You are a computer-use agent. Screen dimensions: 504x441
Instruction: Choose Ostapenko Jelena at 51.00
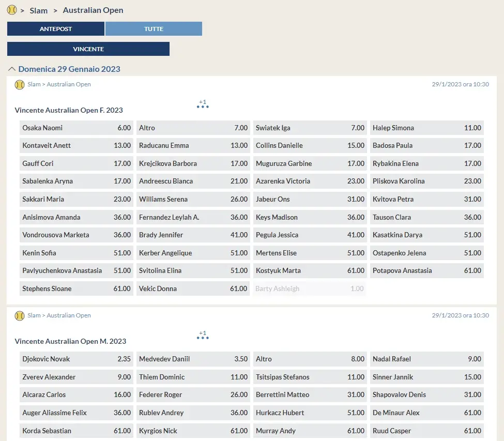click(x=427, y=253)
